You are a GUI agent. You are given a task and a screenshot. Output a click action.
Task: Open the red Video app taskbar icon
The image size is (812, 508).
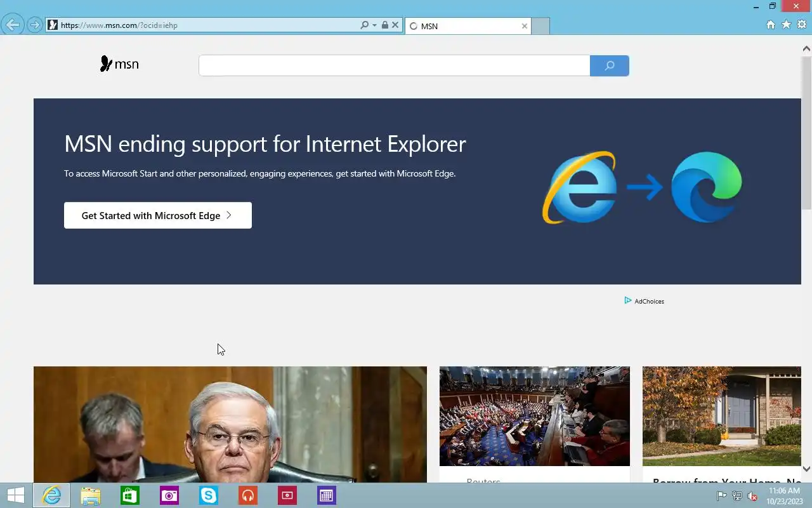tap(287, 495)
